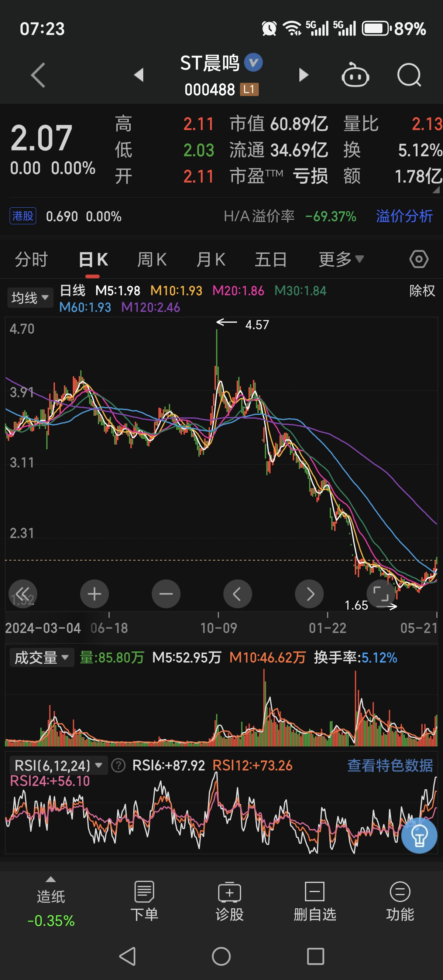Tap the 4.57 high price marker
443x980 pixels.
pos(257,324)
